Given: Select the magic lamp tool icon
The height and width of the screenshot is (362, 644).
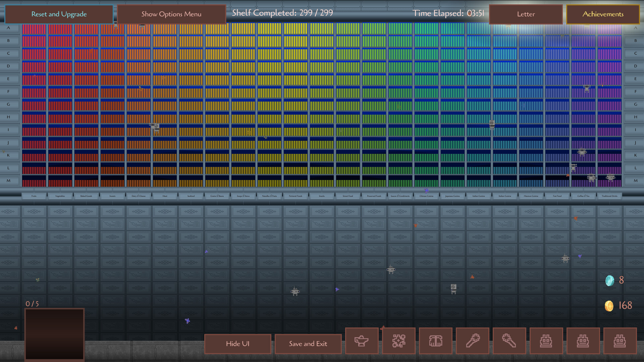Looking at the screenshot, I should [362, 341].
